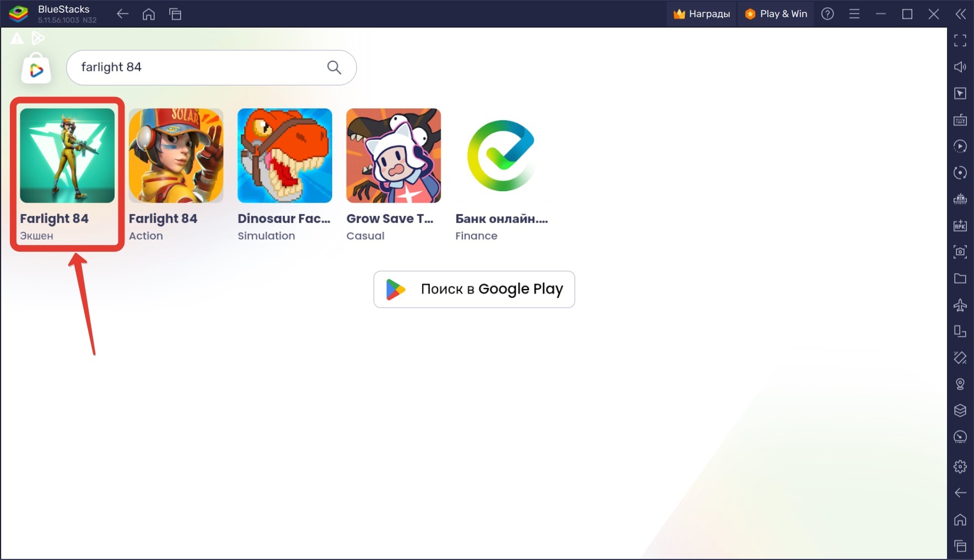This screenshot has height=560, width=974.
Task: Click the farlight 84 search input field
Action: 212,67
